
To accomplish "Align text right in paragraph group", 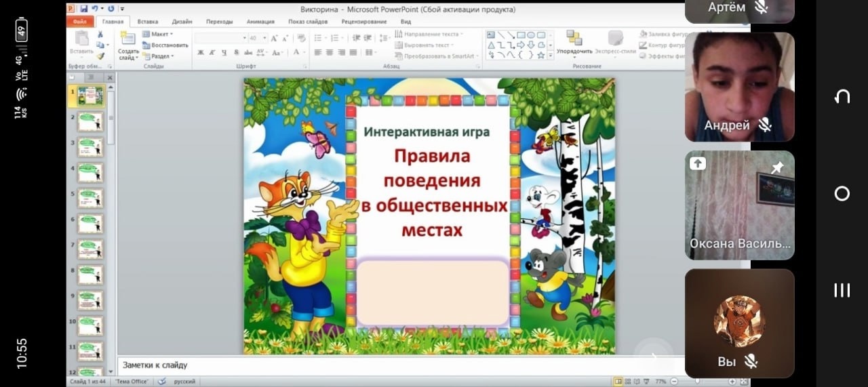I will point(342,52).
